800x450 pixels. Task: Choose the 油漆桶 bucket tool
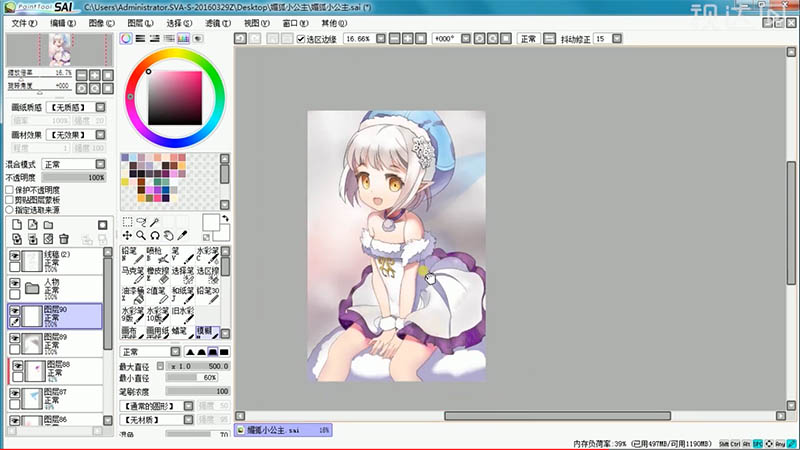tap(133, 294)
